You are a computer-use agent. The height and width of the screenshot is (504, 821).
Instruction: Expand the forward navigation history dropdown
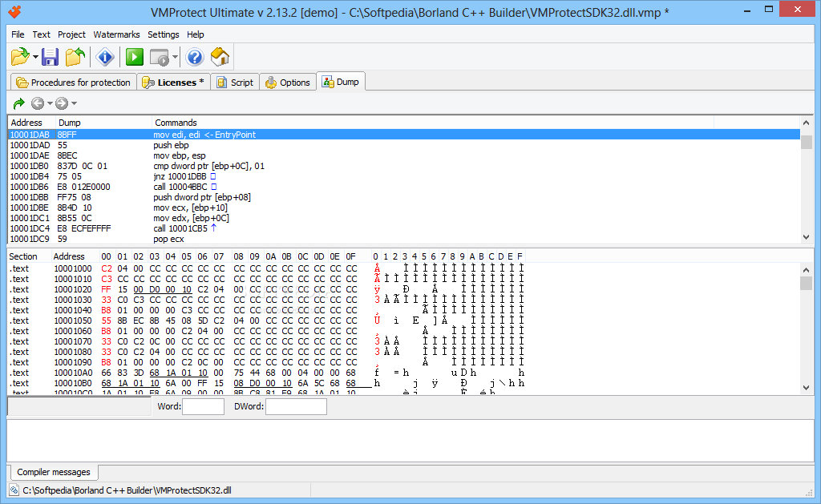pos(74,103)
